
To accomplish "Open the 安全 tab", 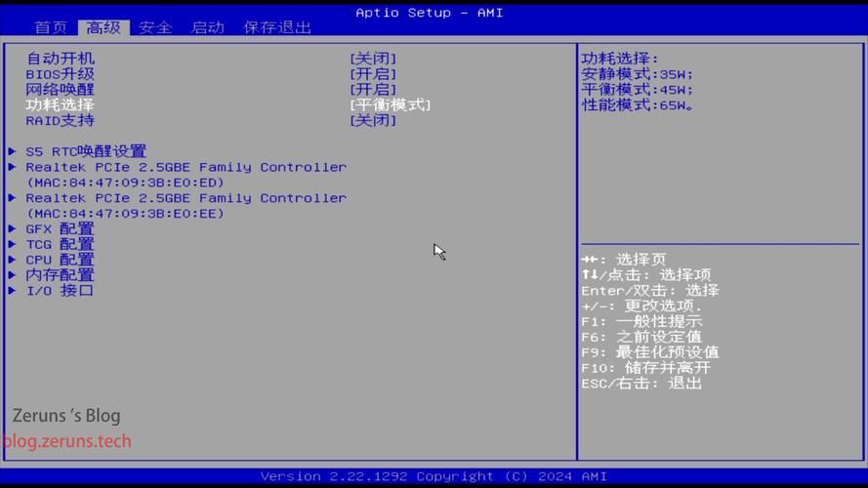I will coord(155,27).
